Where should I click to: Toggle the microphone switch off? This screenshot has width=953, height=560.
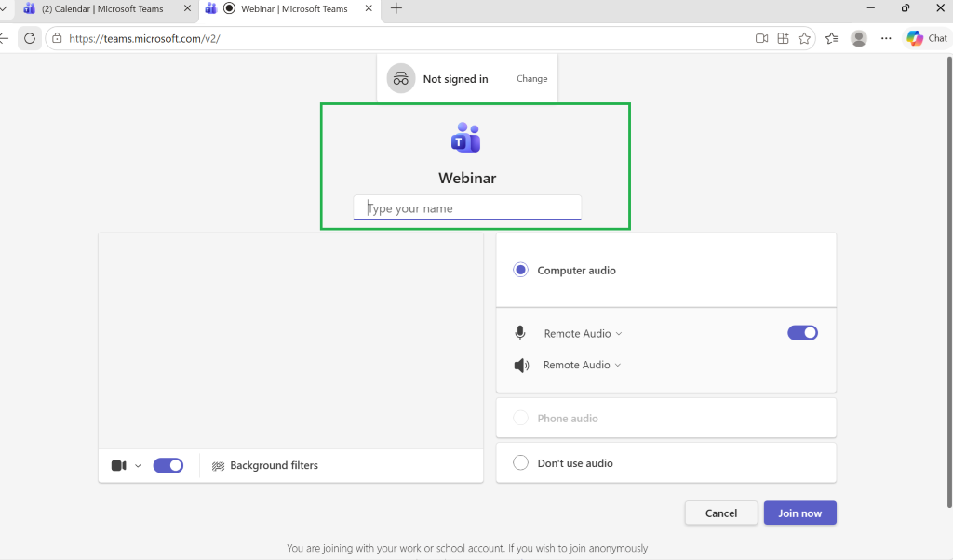[x=802, y=333]
